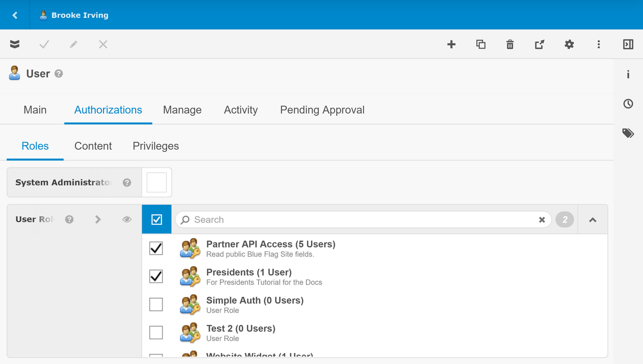
Task: Click the plus icon to add new
Action: 451,45
